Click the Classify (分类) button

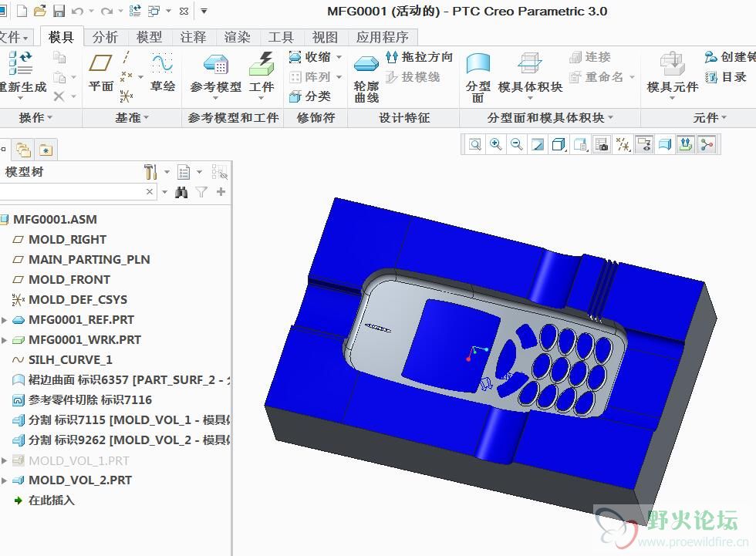(310, 96)
